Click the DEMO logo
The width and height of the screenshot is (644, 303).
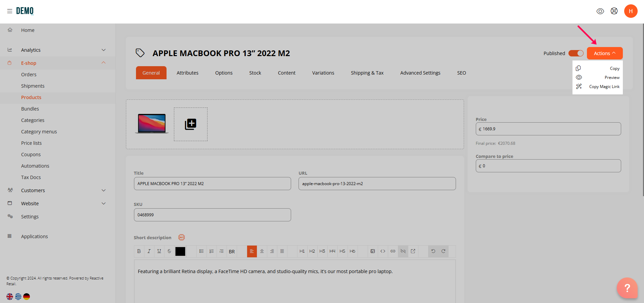pyautogui.click(x=25, y=11)
